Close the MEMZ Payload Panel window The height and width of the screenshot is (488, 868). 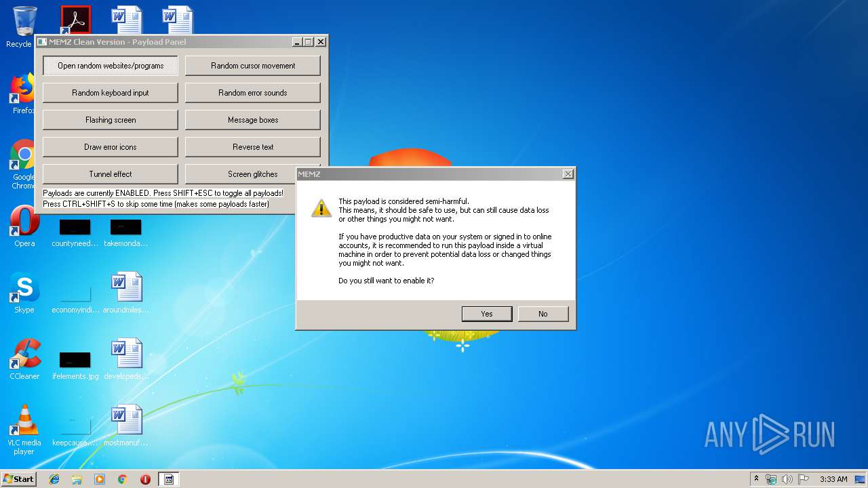(321, 42)
